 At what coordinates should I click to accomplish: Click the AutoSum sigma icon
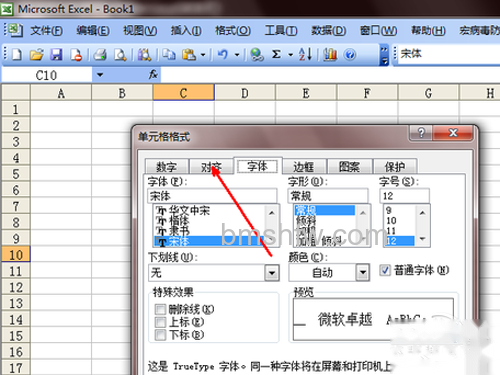[276, 54]
